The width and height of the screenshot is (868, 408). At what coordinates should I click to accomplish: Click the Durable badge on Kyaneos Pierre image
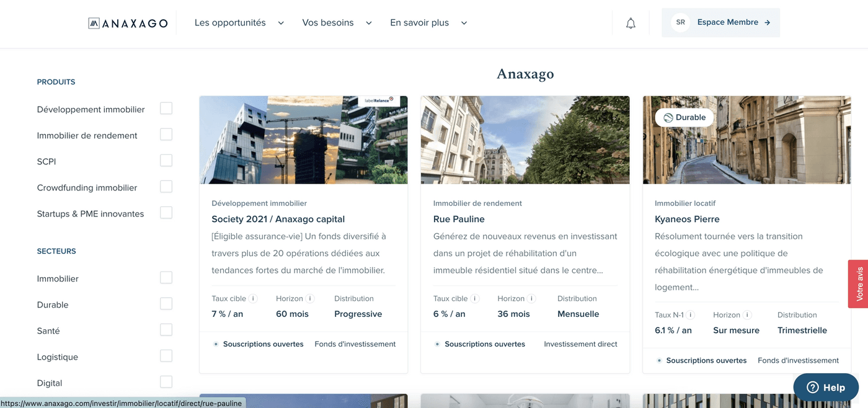(x=684, y=117)
